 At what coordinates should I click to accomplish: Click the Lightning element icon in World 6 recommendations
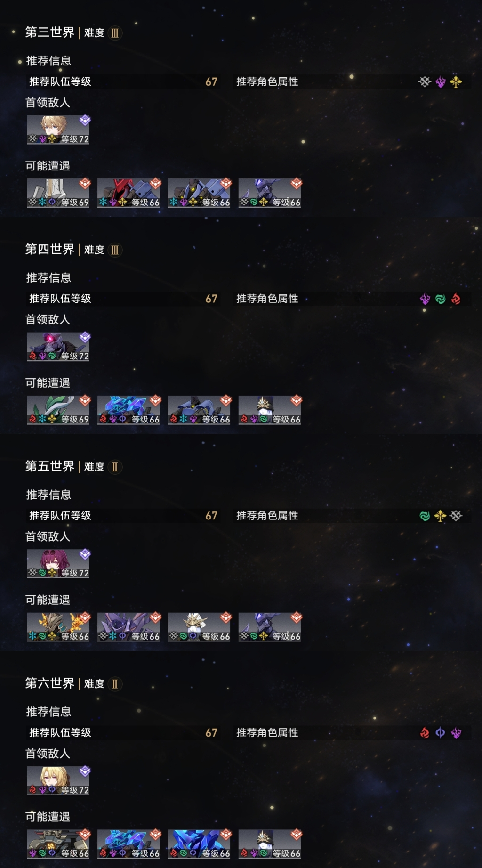coord(440,733)
